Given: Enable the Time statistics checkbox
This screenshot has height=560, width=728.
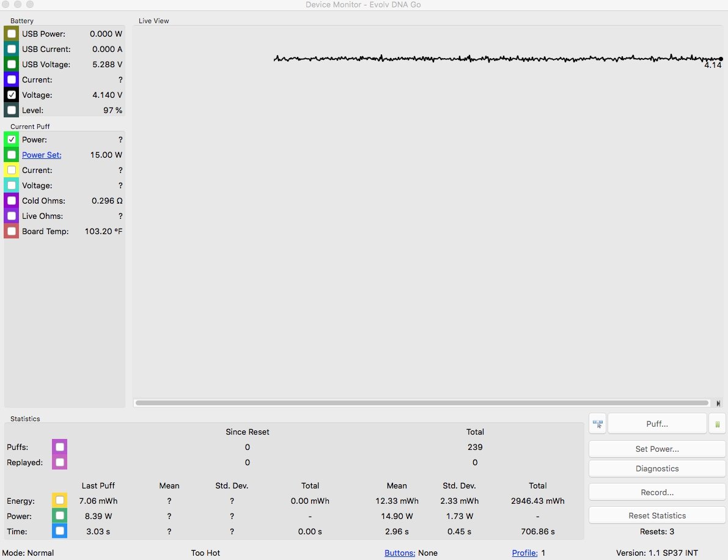Looking at the screenshot, I should pos(59,531).
